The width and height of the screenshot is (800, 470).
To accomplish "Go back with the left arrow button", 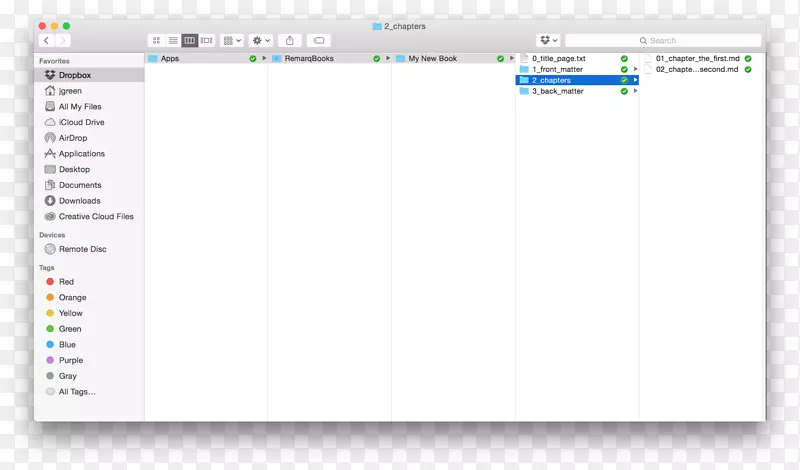I will click(46, 41).
